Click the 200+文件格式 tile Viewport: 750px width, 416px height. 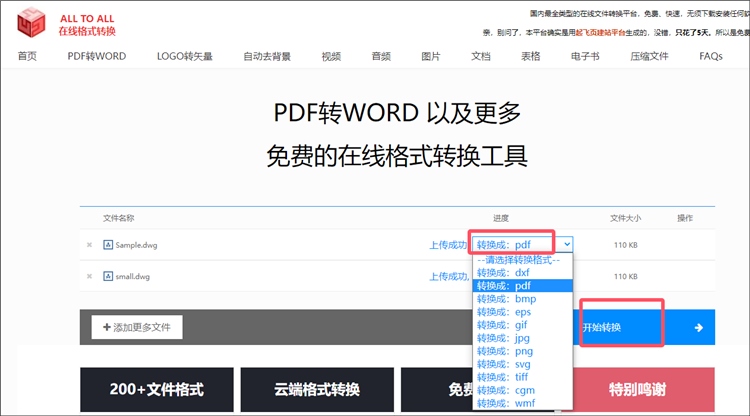(x=156, y=390)
